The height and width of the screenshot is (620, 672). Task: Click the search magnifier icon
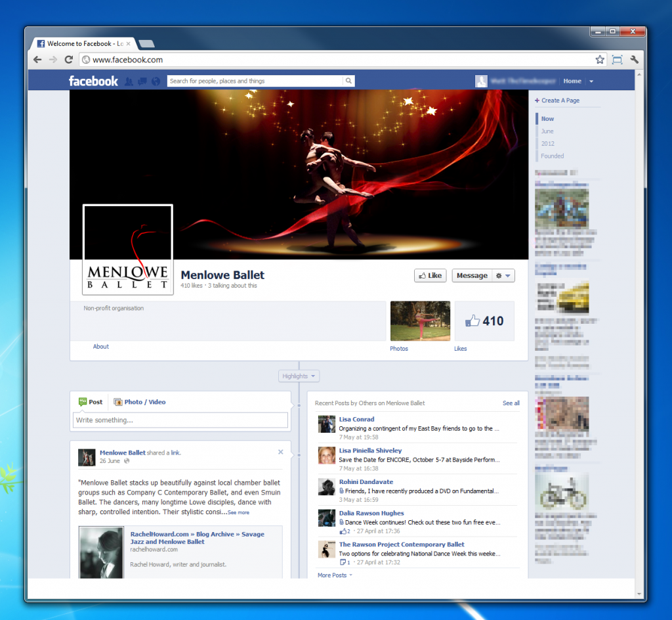tap(348, 81)
